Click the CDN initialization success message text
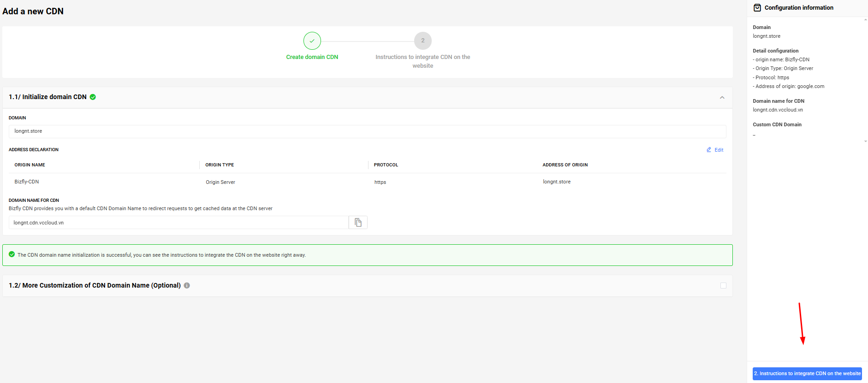The height and width of the screenshot is (383, 868). [x=161, y=255]
